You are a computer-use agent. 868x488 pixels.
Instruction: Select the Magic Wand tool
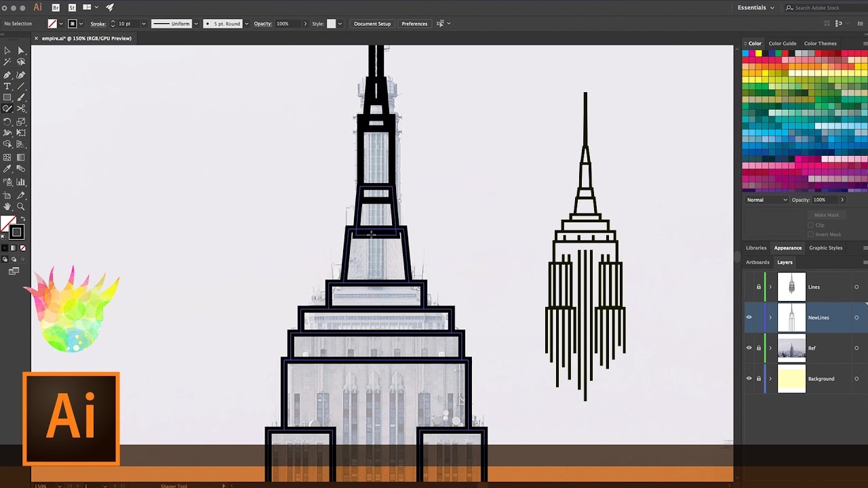point(7,62)
